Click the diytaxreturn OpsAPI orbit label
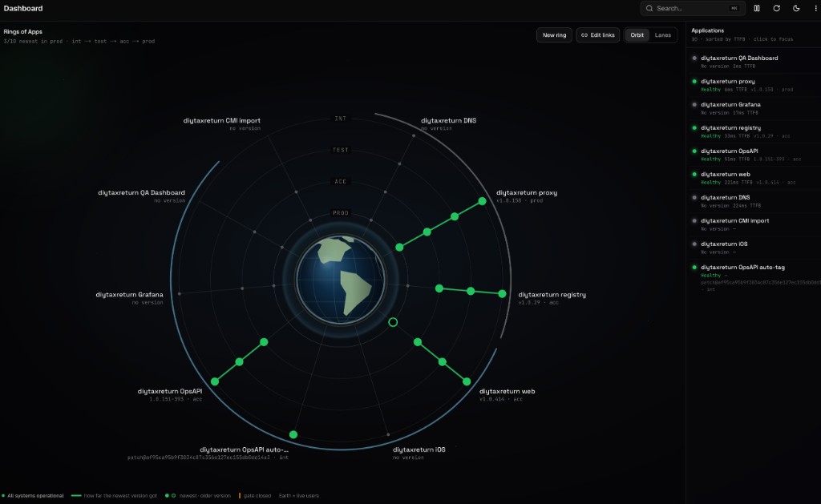 [x=170, y=391]
